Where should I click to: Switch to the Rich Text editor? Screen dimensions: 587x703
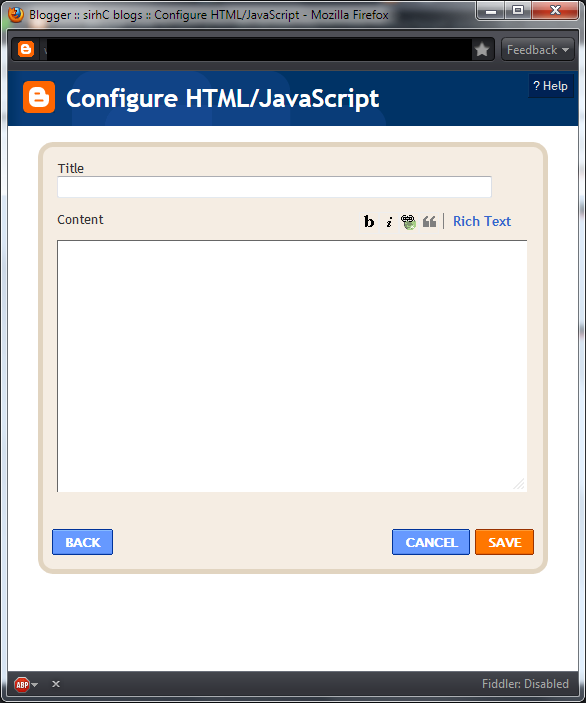tap(482, 221)
